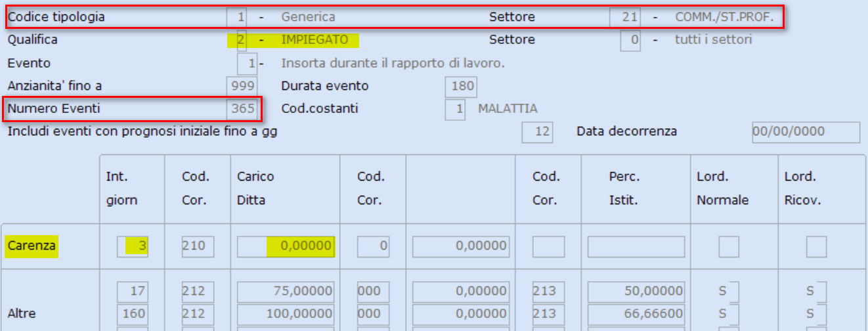The width and height of the screenshot is (868, 331).
Task: Click the 'Inserta durante il rapporto di lavoro.' text
Action: 393,64
